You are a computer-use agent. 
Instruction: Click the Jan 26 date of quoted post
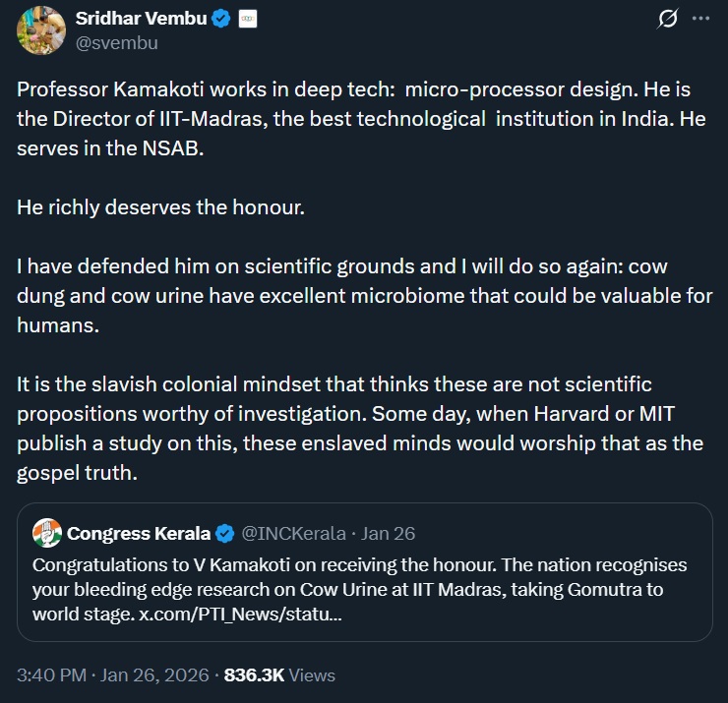389,534
